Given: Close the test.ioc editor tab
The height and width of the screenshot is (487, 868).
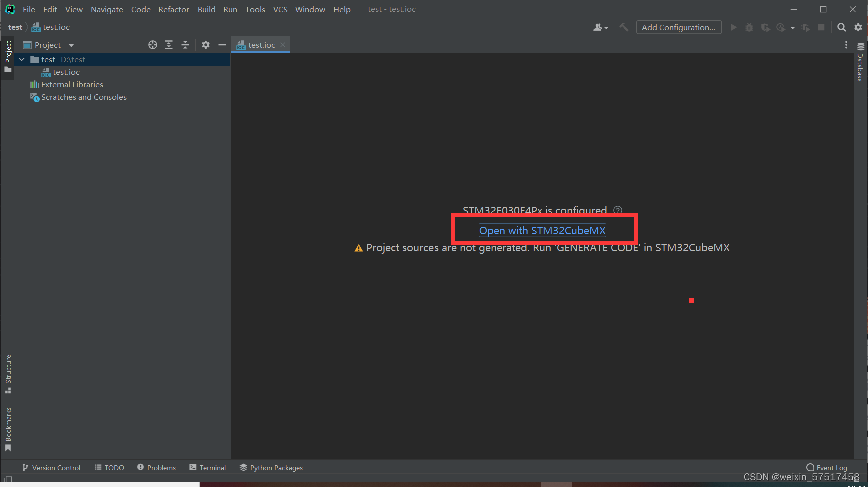Looking at the screenshot, I should click(x=283, y=45).
